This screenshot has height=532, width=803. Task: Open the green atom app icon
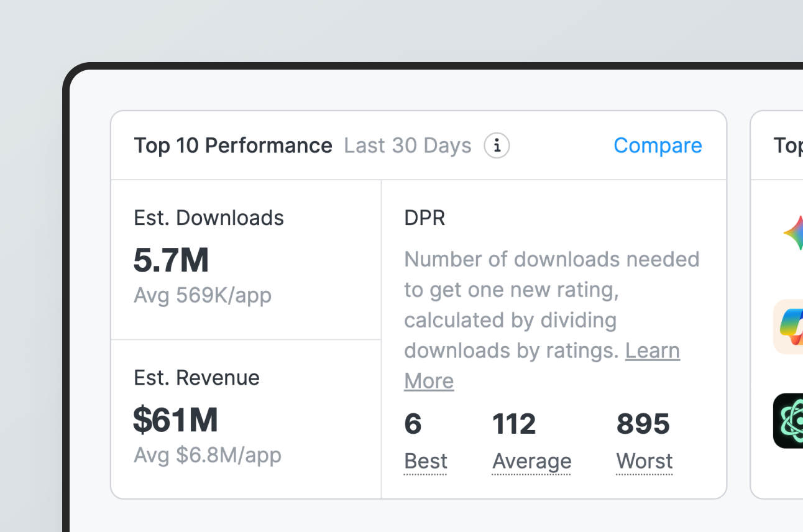tap(789, 421)
